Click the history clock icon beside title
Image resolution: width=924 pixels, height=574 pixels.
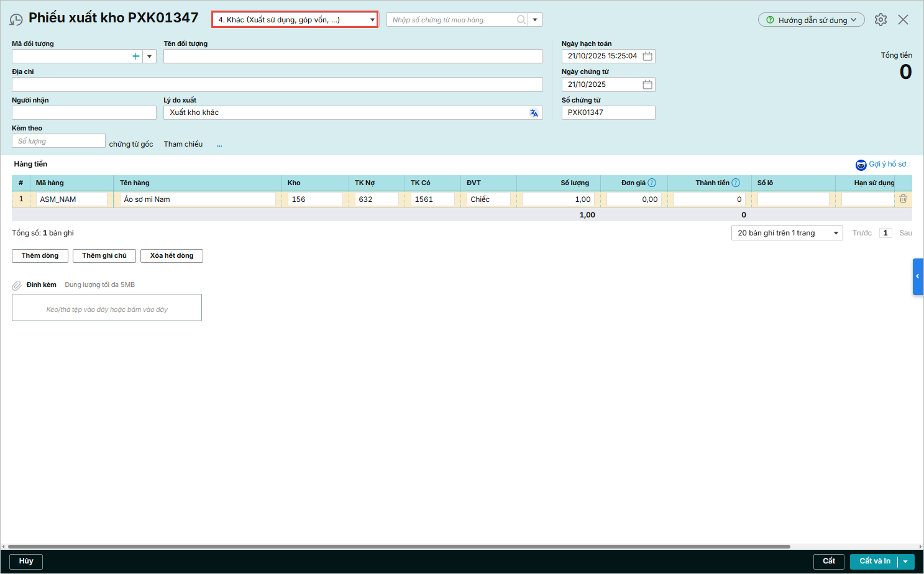[x=16, y=20]
